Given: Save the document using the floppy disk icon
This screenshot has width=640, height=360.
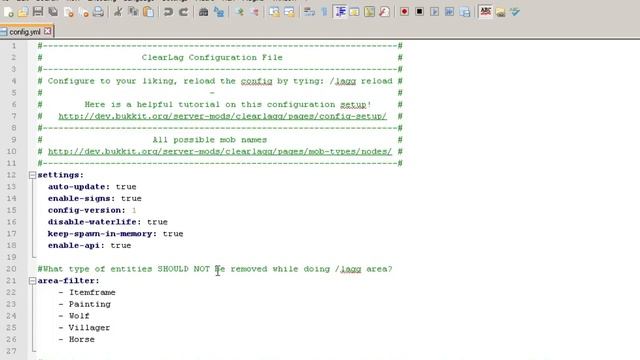Looking at the screenshot, I should click(x=38, y=12).
